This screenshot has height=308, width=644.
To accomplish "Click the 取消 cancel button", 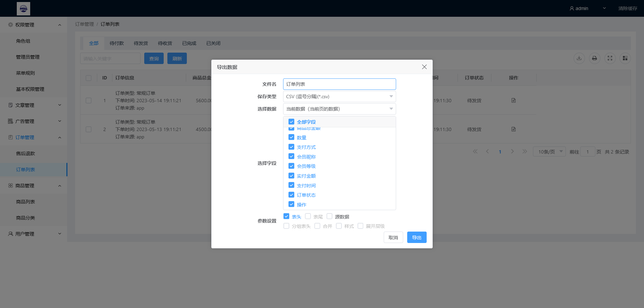I will 393,237.
